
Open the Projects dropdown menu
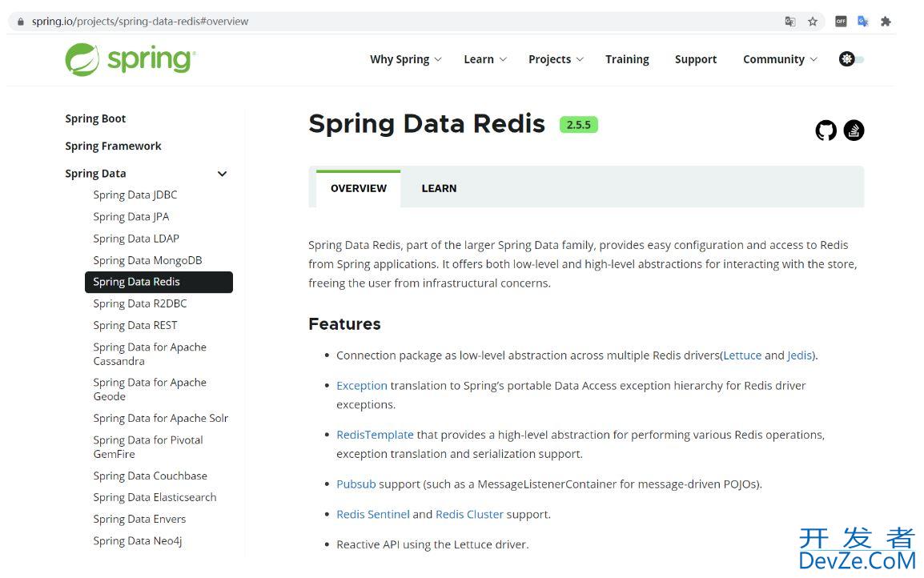pyautogui.click(x=556, y=59)
